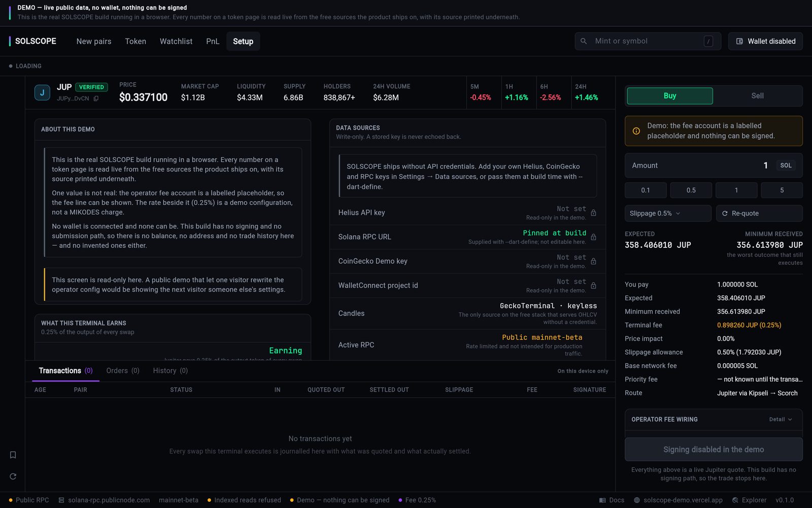Screen dimensions: 812x508
Task: Open the History tab
Action: tap(171, 371)
